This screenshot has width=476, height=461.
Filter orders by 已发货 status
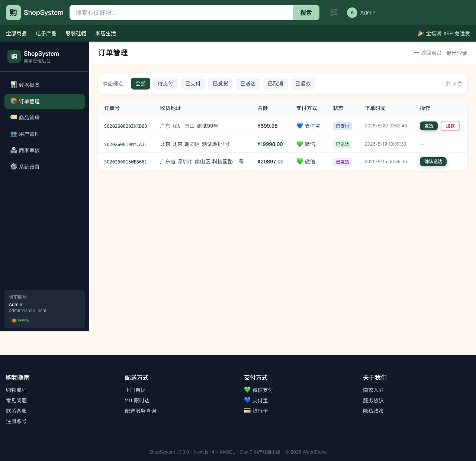[221, 84]
